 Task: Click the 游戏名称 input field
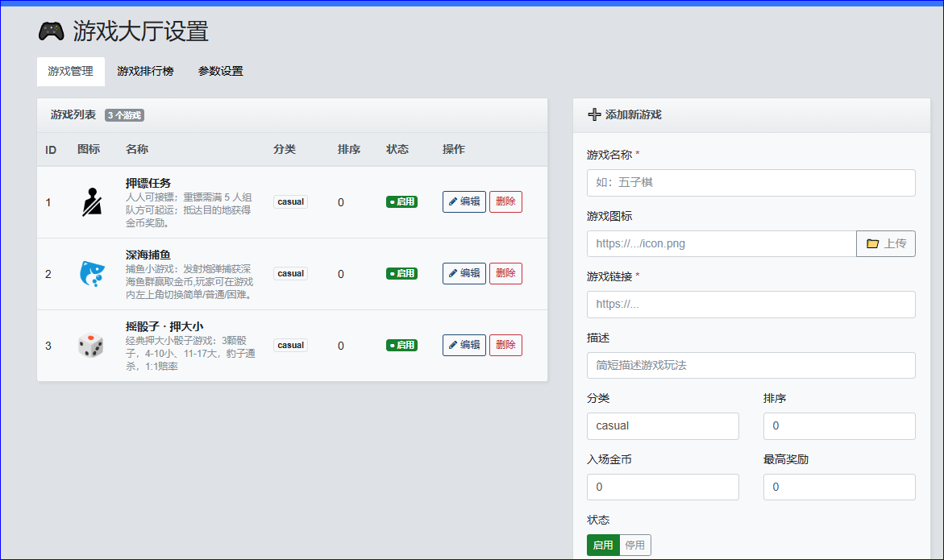point(751,183)
